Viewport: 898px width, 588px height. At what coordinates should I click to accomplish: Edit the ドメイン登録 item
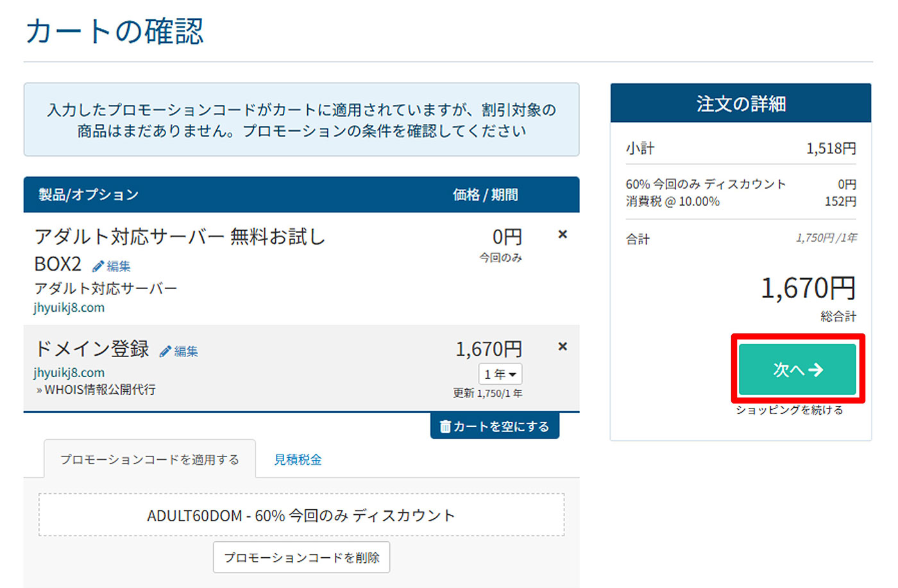click(x=178, y=351)
